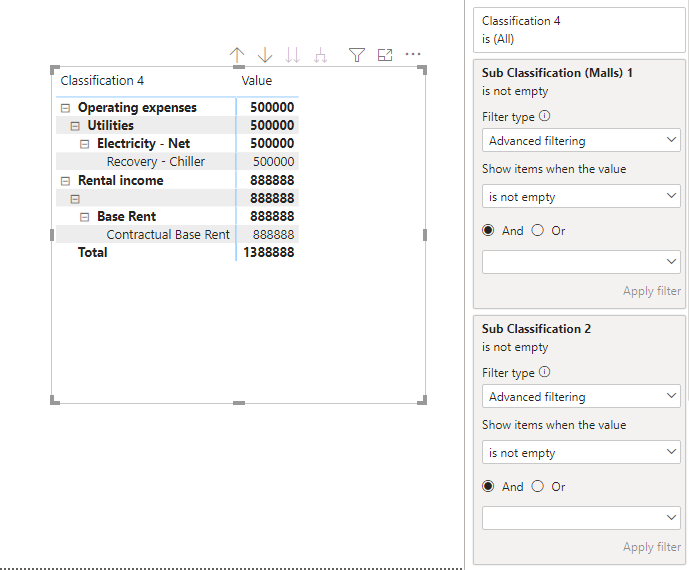The image size is (689, 570).
Task: Select Or radio in Sub Classification 2
Action: (538, 486)
